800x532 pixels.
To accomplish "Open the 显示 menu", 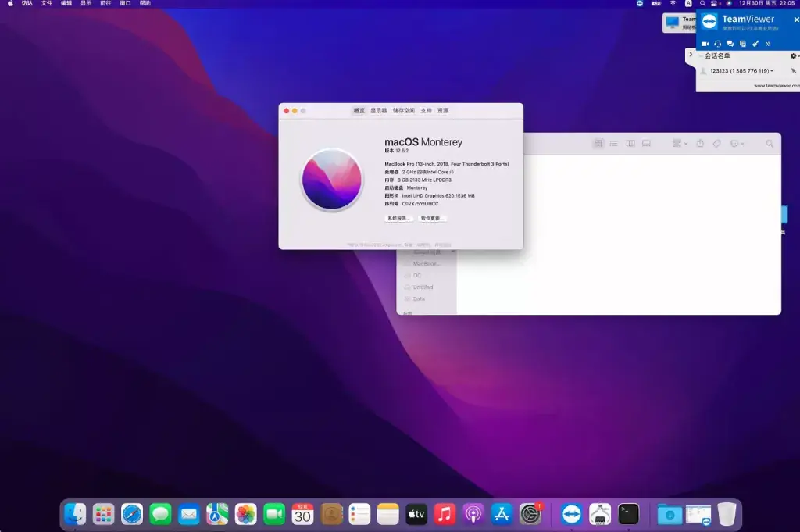I will pyautogui.click(x=86, y=4).
